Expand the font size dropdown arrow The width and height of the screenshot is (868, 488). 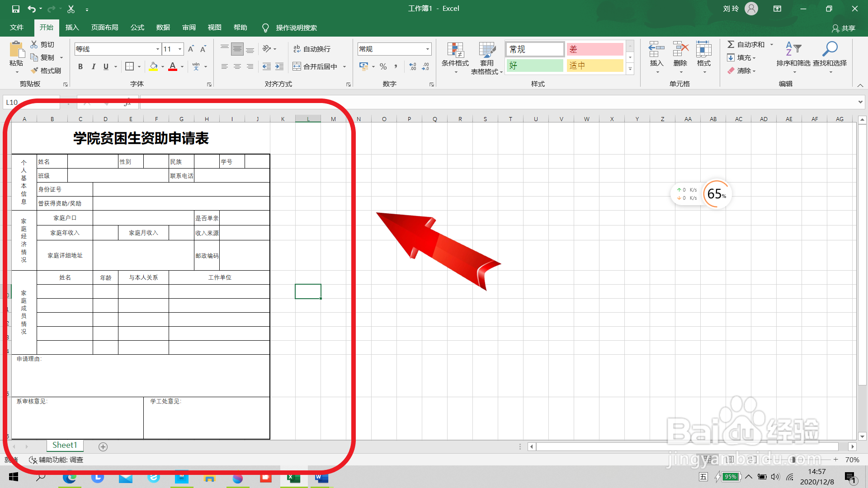[x=180, y=49]
